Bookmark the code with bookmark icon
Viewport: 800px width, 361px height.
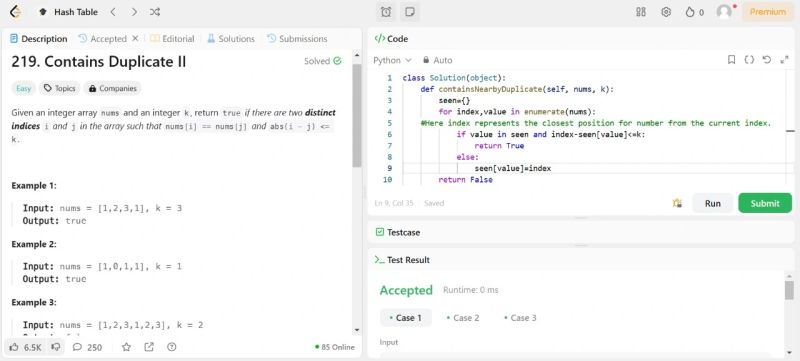(x=732, y=60)
